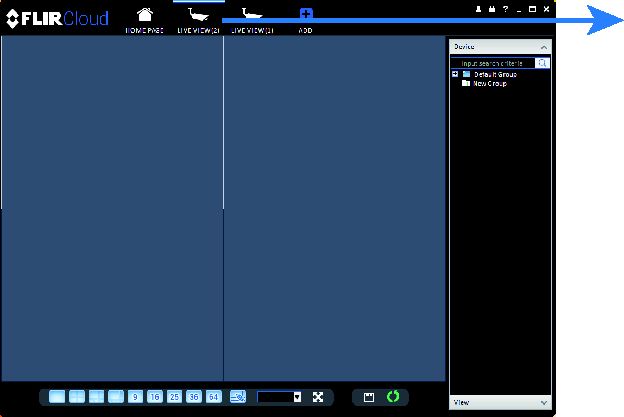624x417 pixels.
Task: Switch to the 16-channel split layout
Action: (155, 397)
